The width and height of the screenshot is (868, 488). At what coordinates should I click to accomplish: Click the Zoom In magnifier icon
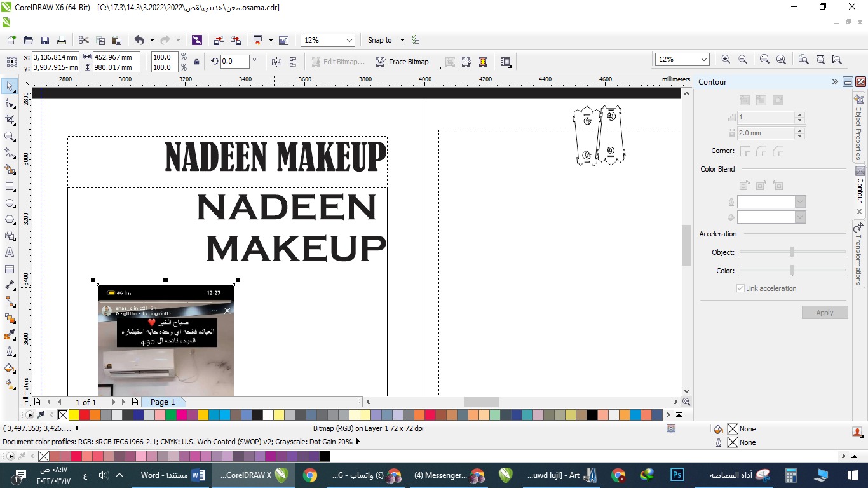(x=726, y=59)
